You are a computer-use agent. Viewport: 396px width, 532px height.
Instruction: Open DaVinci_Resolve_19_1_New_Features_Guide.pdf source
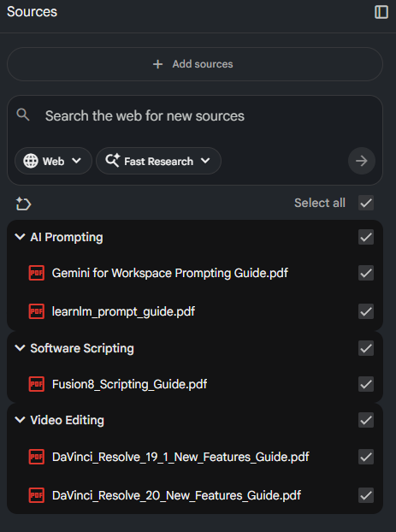tap(180, 457)
